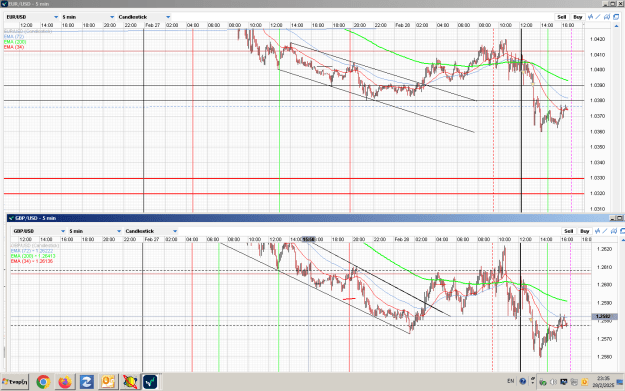Click the chart tools icon beside line tool in GBP/USD

(x=614, y=231)
